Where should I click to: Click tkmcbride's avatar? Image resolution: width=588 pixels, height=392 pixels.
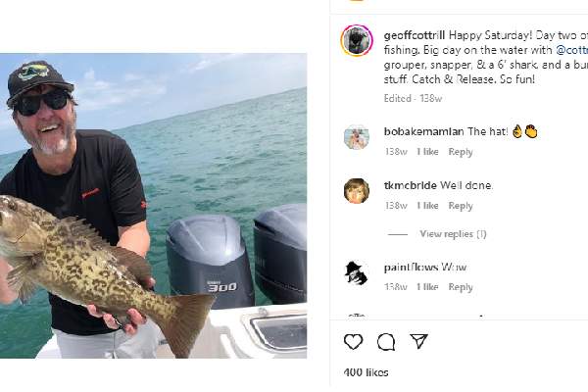pyautogui.click(x=356, y=190)
